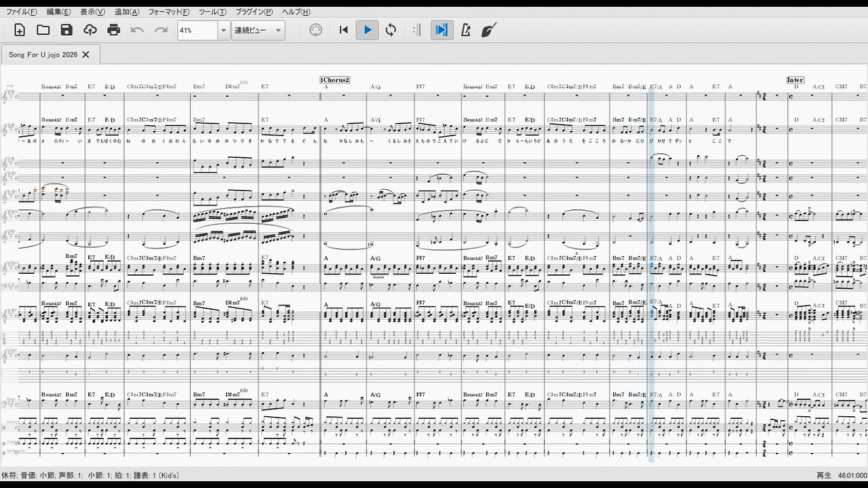This screenshot has width=868, height=488.
Task: Toggle pan score during playback
Action: (441, 30)
